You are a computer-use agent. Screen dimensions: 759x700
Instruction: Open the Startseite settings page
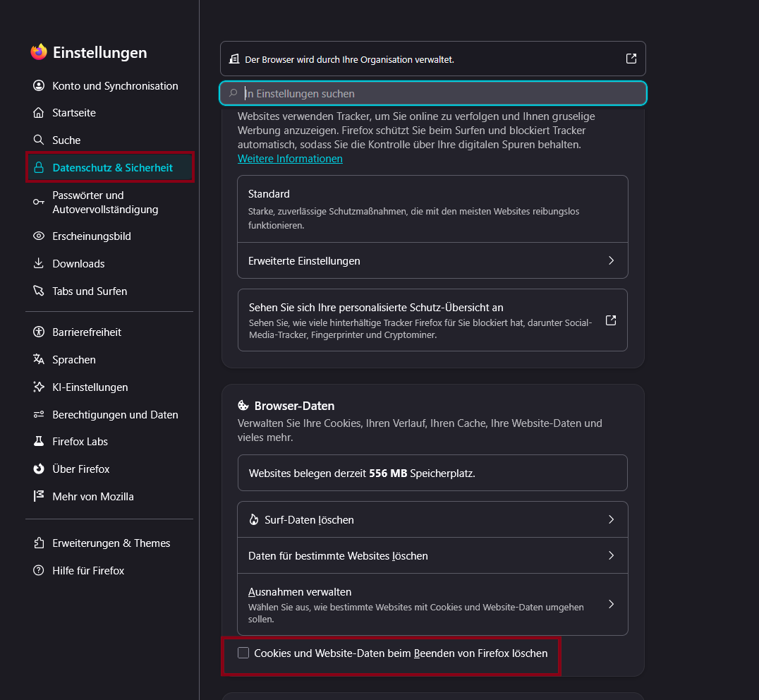click(x=109, y=113)
